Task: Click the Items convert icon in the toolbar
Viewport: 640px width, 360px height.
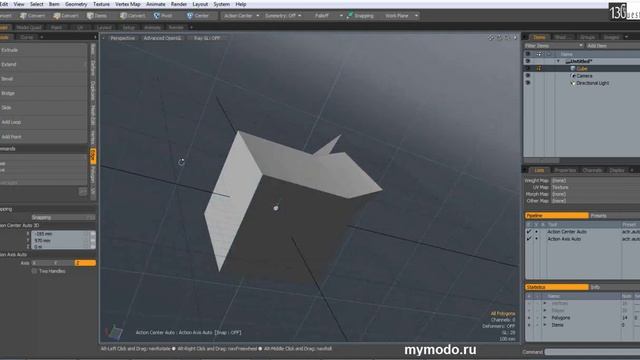Action: click(90, 16)
